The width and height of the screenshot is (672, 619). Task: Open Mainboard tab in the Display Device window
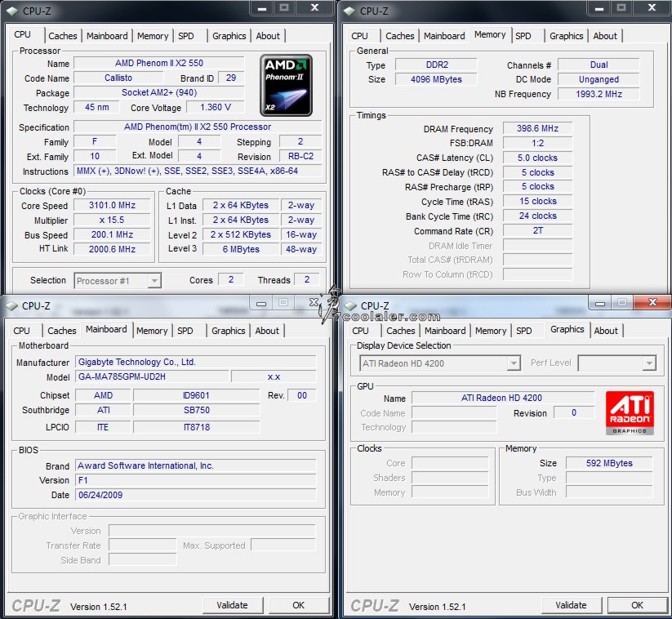click(445, 331)
